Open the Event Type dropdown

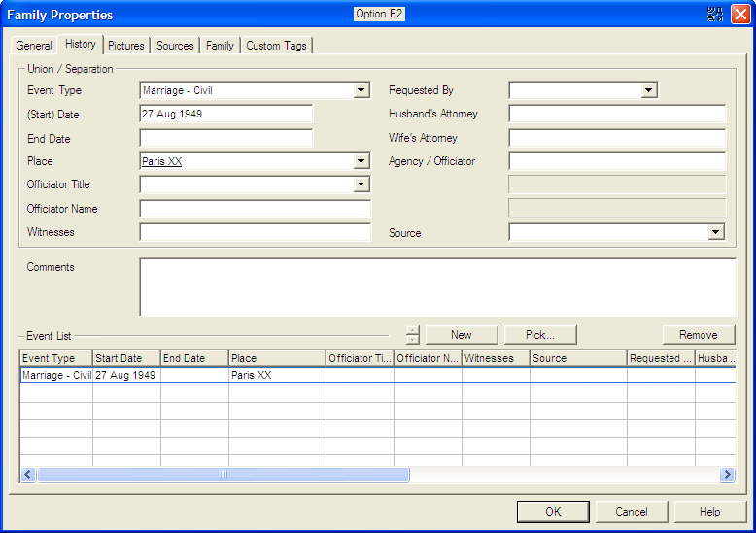click(x=361, y=91)
